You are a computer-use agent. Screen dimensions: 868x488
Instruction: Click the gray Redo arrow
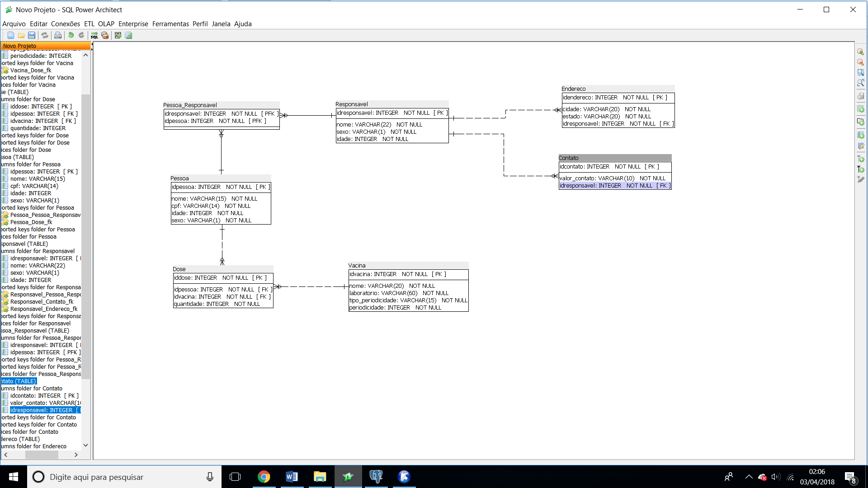pyautogui.click(x=81, y=35)
